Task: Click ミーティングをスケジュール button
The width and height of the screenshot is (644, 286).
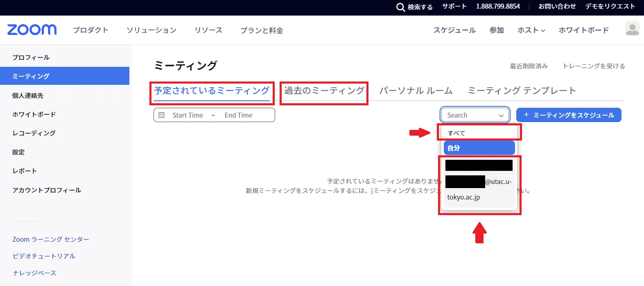Action: (x=569, y=115)
